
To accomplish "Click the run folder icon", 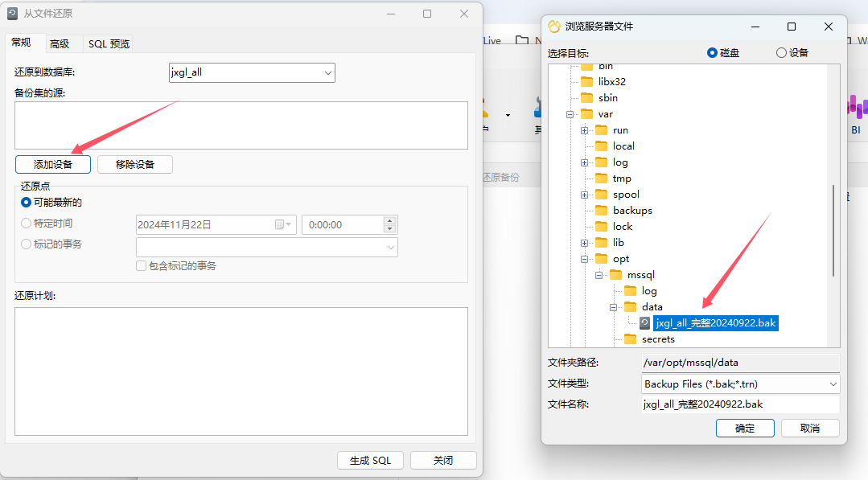I will pos(601,130).
